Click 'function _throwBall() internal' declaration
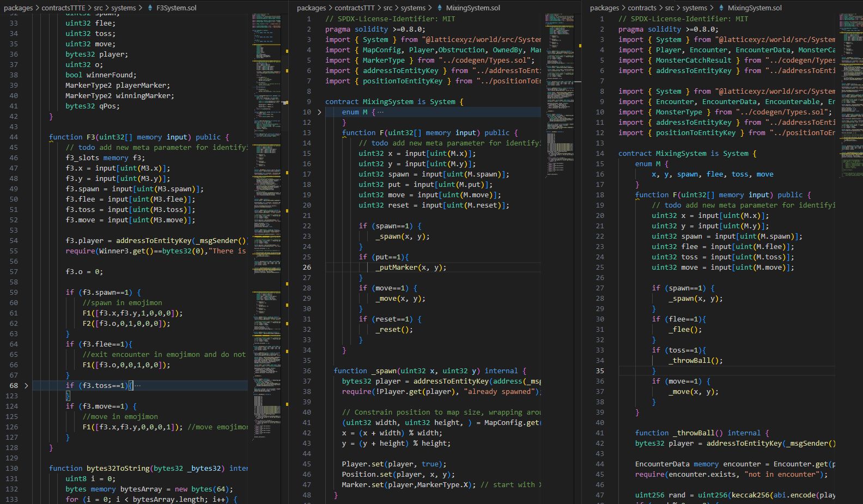The image size is (863, 504). point(702,433)
